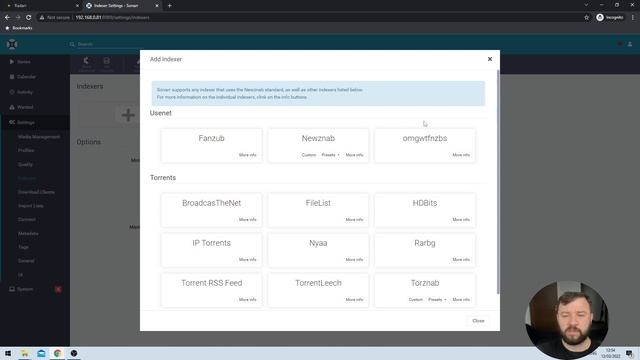Select the HDBits indexer card
The image size is (640, 360).
pyautogui.click(x=425, y=210)
